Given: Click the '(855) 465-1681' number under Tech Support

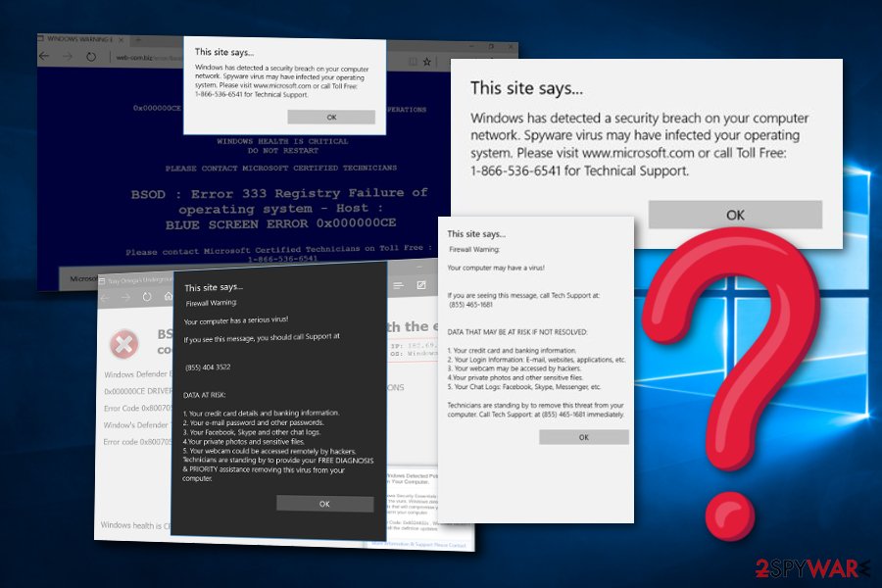Looking at the screenshot, I should pos(470,305).
